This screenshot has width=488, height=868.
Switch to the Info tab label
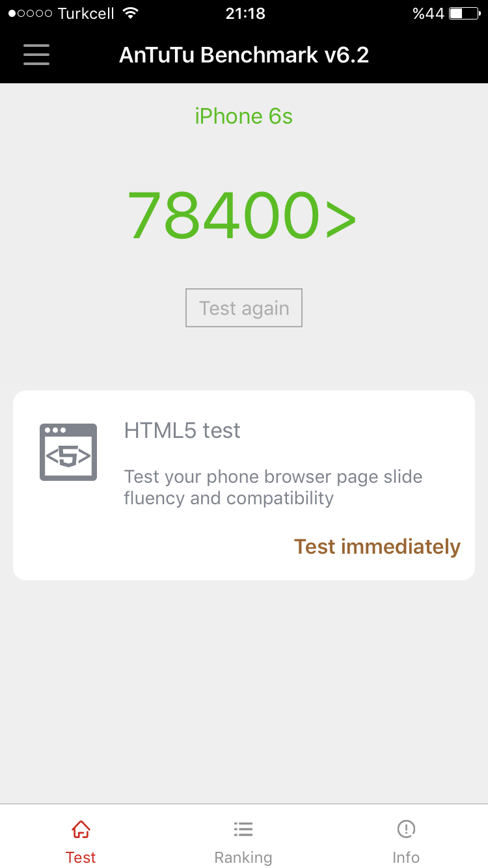(x=406, y=858)
